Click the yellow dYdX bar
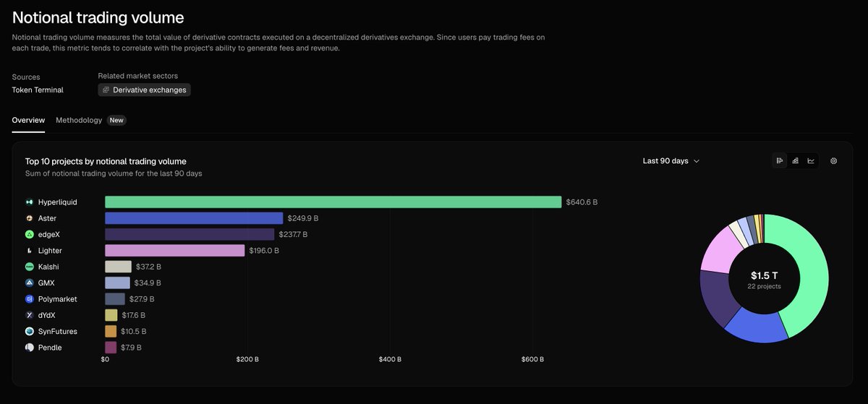Screen dimensions: 868x404 coord(111,315)
